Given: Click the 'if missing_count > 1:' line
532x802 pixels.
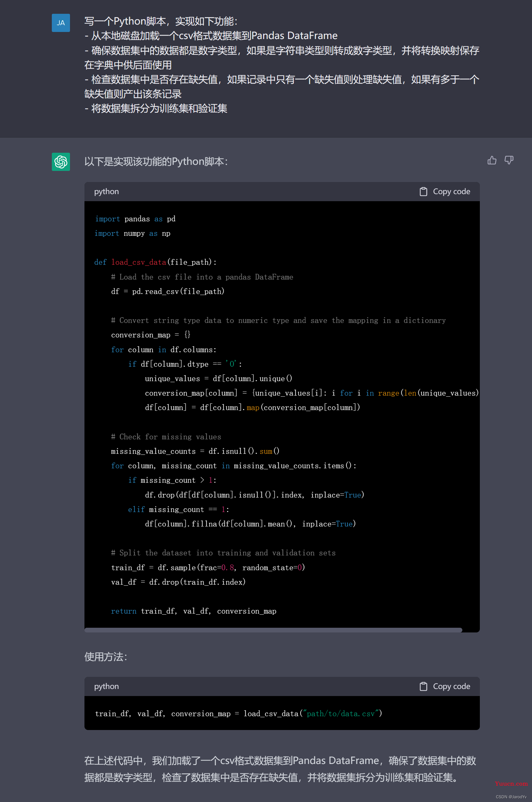Looking at the screenshot, I should tap(172, 480).
